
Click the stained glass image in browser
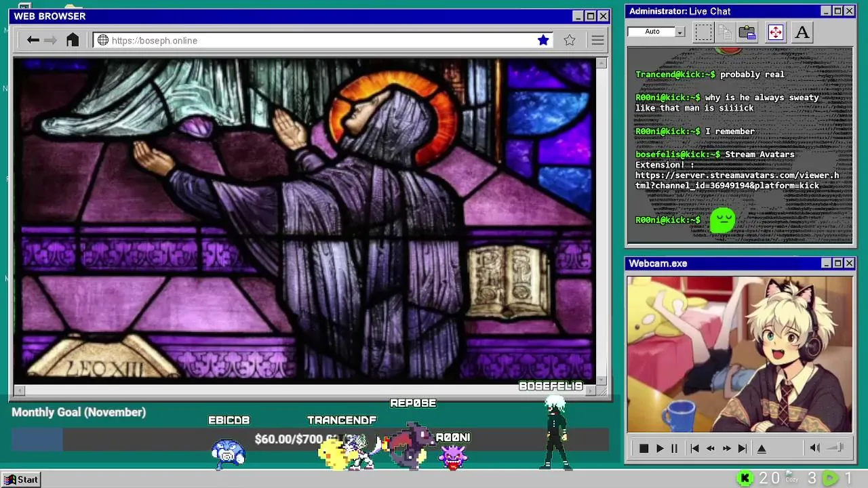click(304, 220)
